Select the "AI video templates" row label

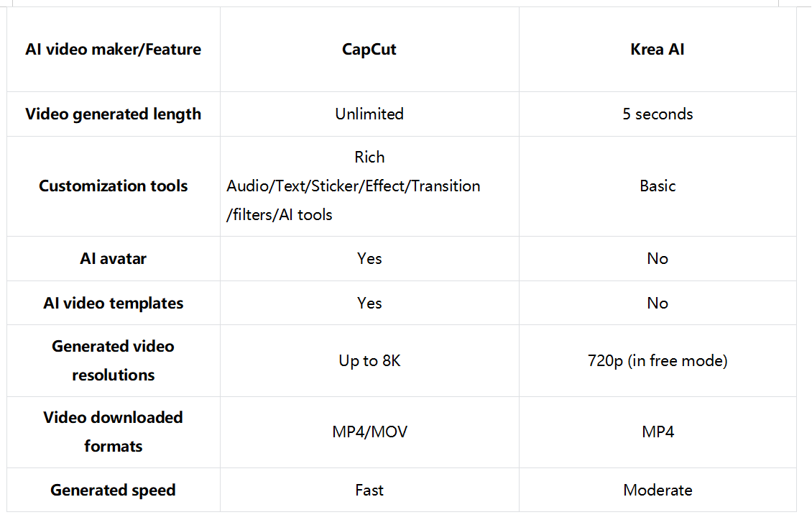coord(114,304)
